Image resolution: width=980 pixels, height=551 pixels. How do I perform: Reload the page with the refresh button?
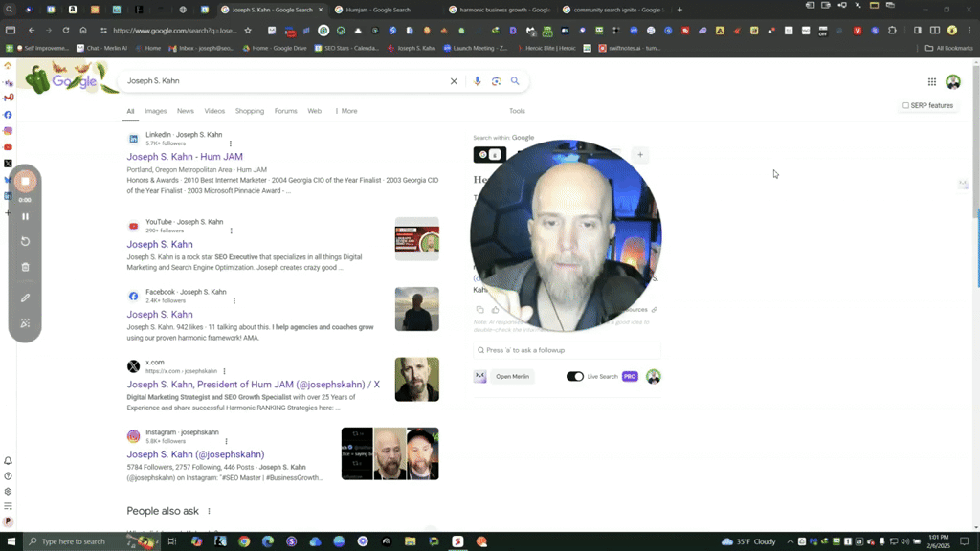pos(66,30)
